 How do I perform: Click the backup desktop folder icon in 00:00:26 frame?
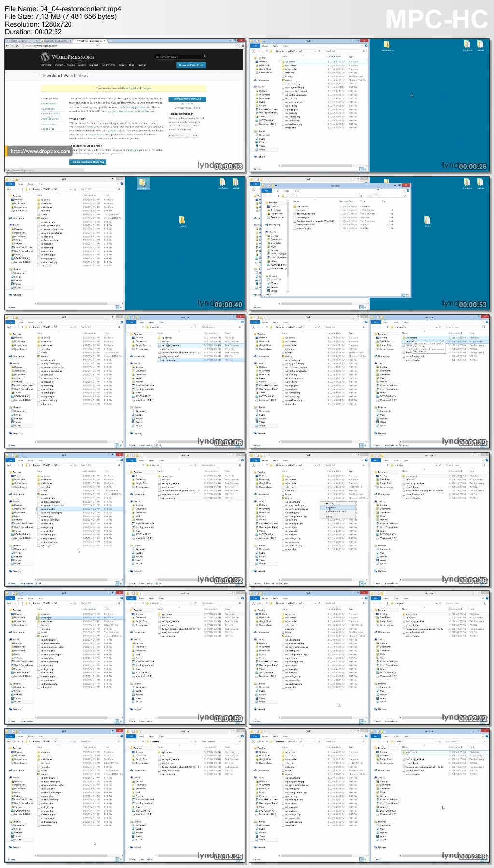click(x=480, y=46)
